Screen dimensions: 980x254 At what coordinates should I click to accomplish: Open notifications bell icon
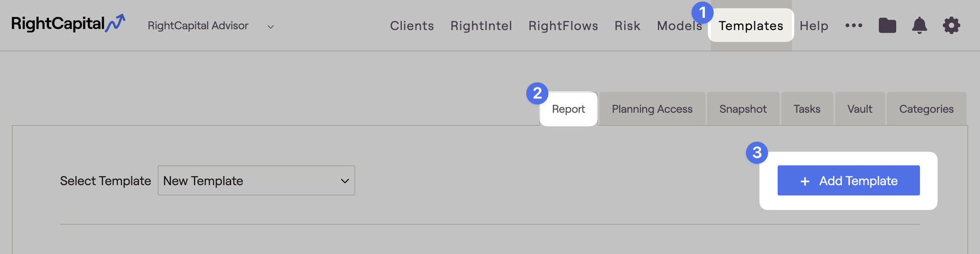tap(919, 26)
